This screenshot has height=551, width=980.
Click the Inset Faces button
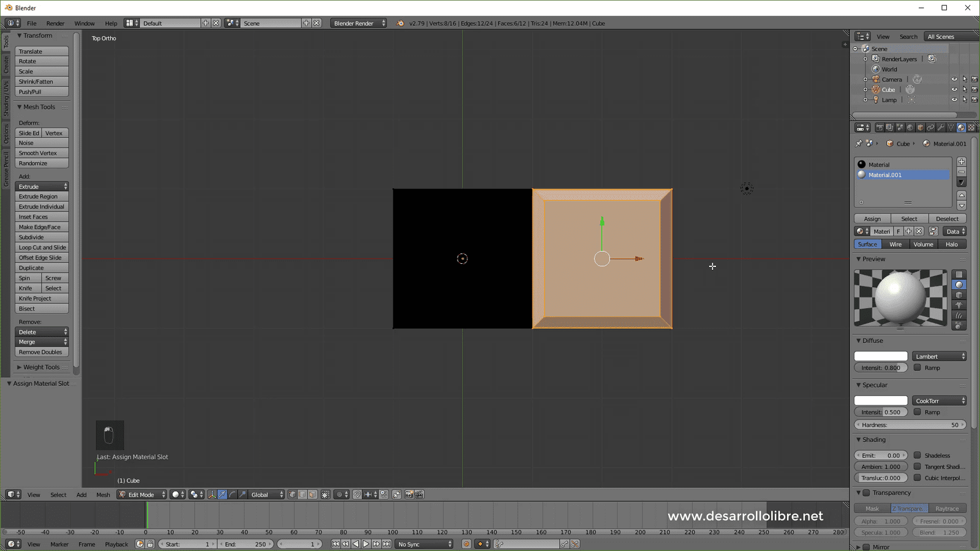click(x=42, y=217)
